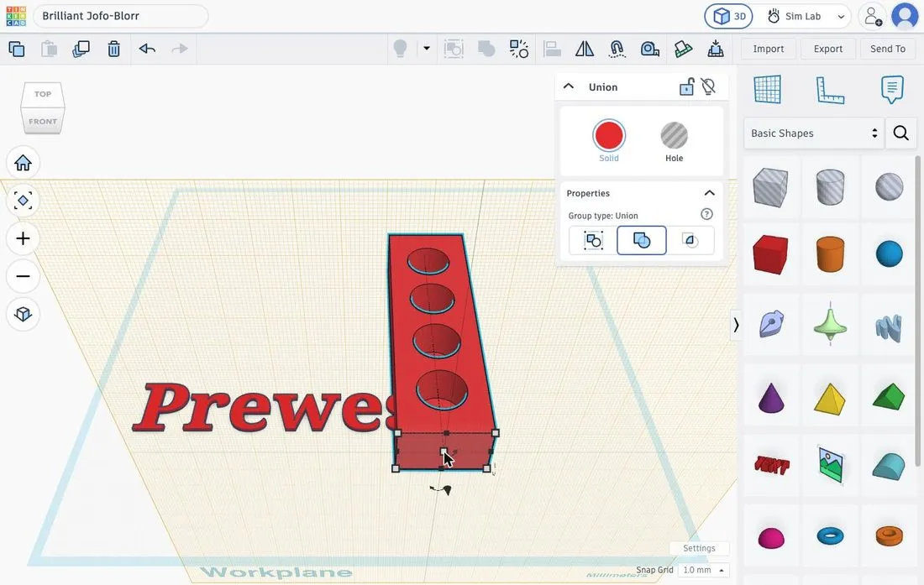Zoom out the viewport
Screen dimensions: 924x585
(23, 276)
